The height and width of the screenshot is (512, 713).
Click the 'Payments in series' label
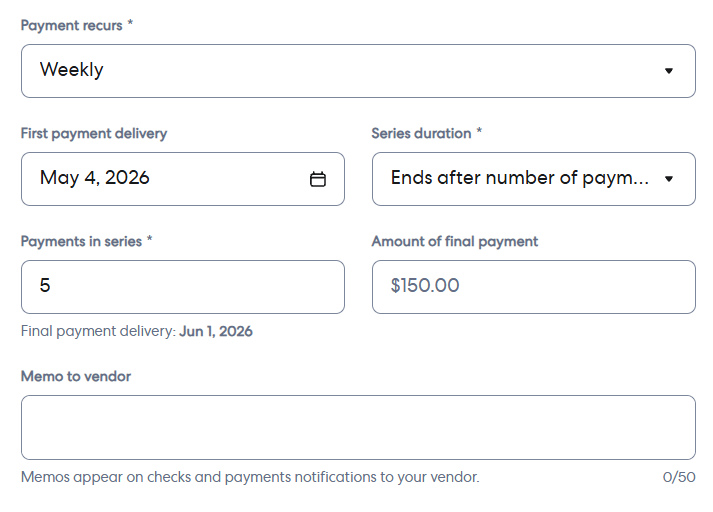coord(81,241)
